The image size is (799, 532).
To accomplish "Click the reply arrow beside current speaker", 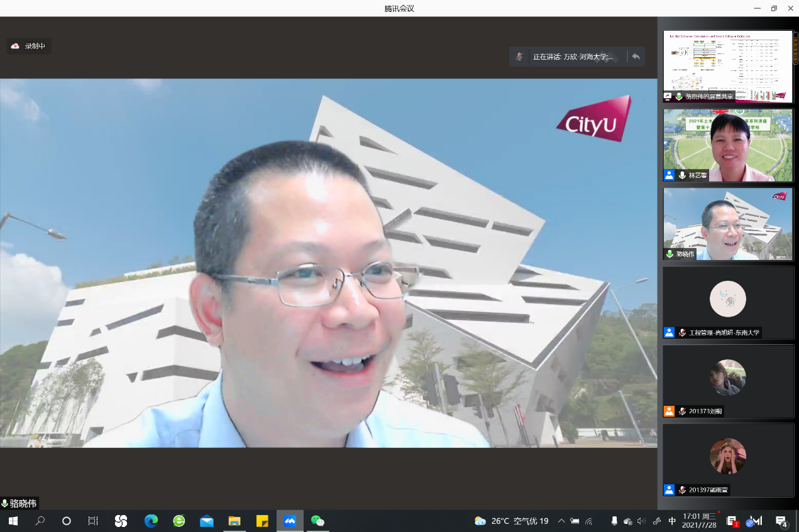I will tap(636, 57).
